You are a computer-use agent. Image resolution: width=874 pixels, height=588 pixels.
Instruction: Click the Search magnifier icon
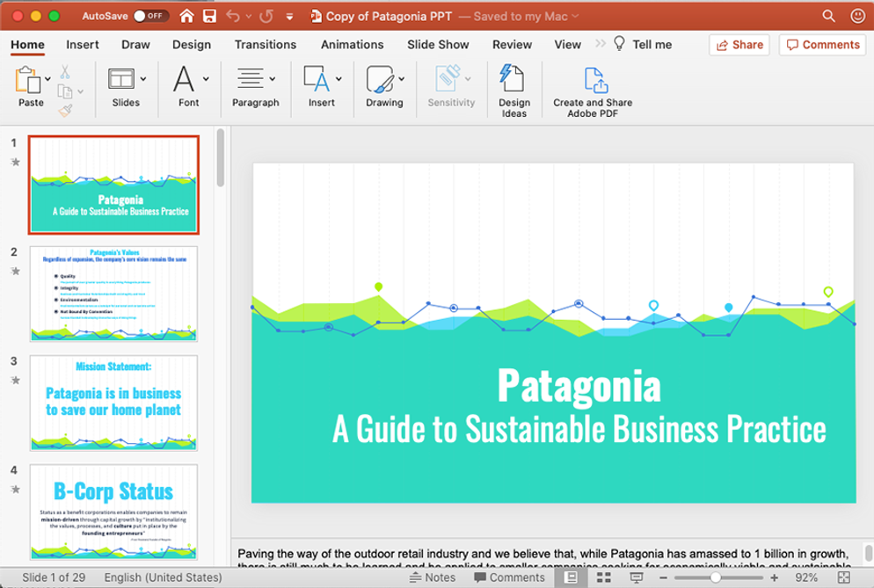tap(828, 16)
